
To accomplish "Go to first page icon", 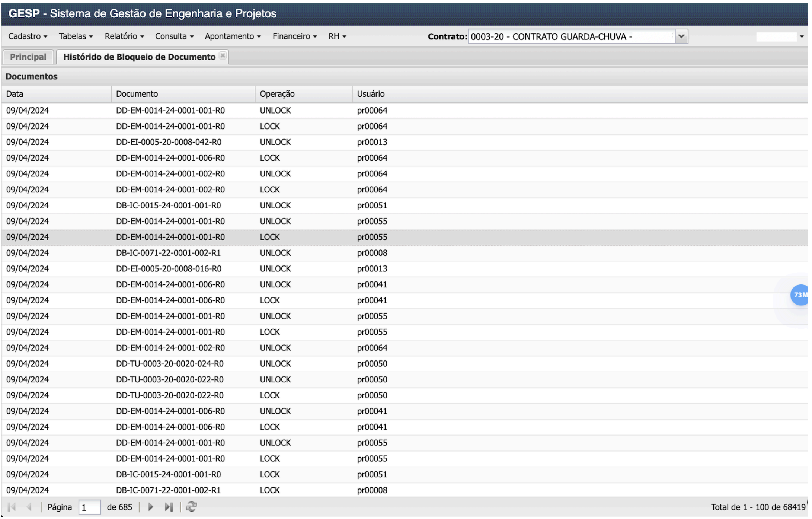I will pos(12,507).
